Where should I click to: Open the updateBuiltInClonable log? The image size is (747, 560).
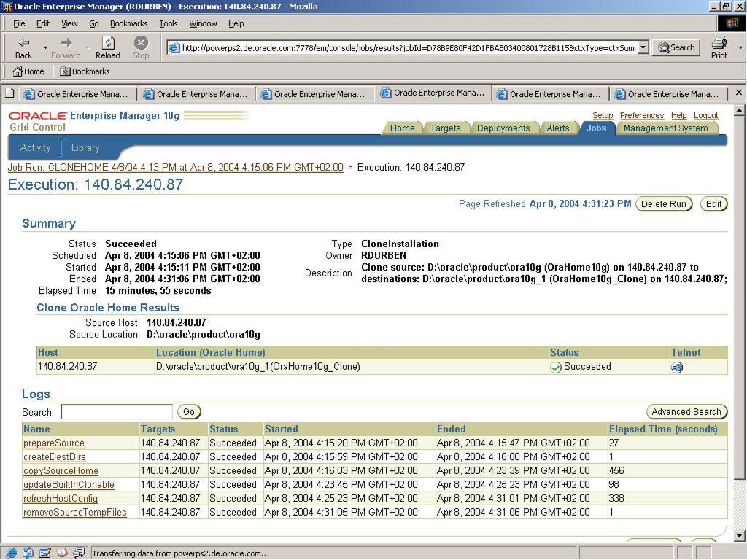pos(69,484)
